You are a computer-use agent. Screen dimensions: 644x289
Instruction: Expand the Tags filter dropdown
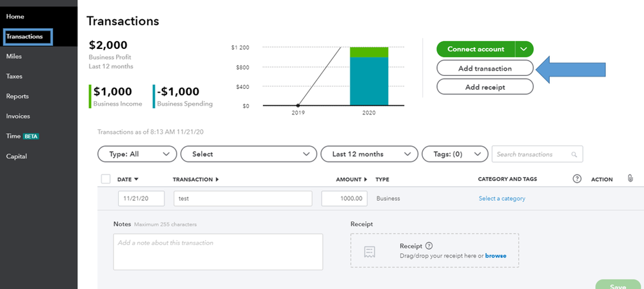pos(454,154)
